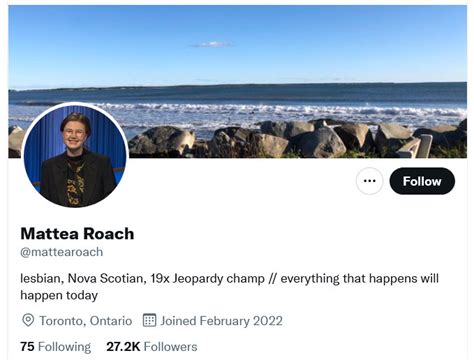View the ocean shoreline header banner
Screen dimensions: 474x360
click(237, 81)
